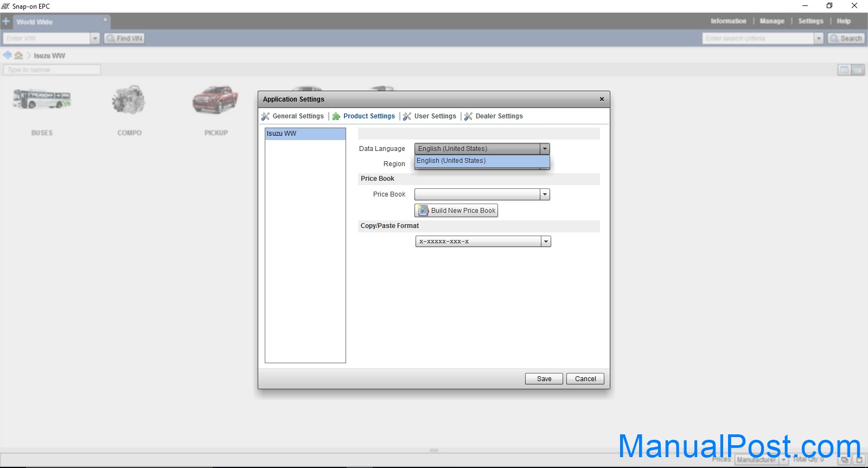Screen dimensions: 868x468
Task: Click the Search button
Action: (x=846, y=39)
